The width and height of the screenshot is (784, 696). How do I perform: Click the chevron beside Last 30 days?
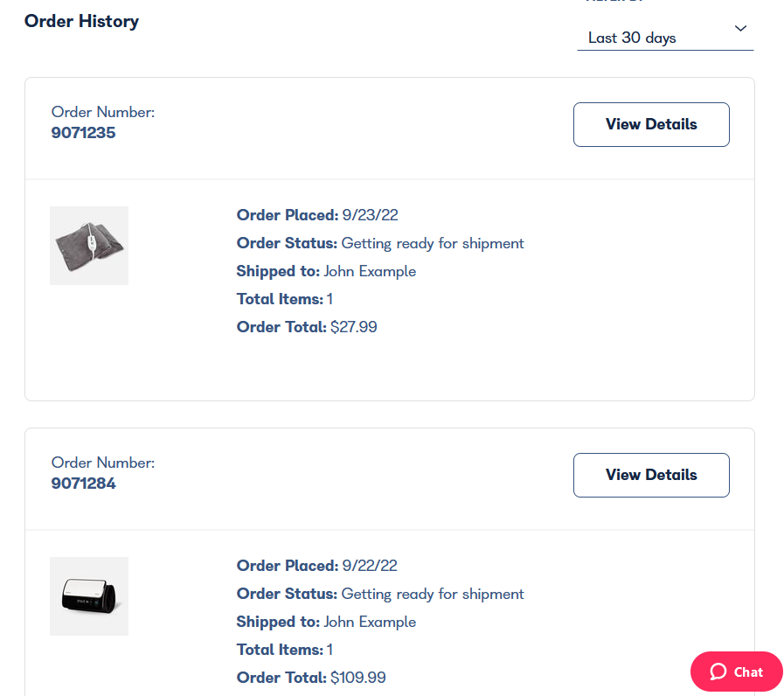click(740, 29)
